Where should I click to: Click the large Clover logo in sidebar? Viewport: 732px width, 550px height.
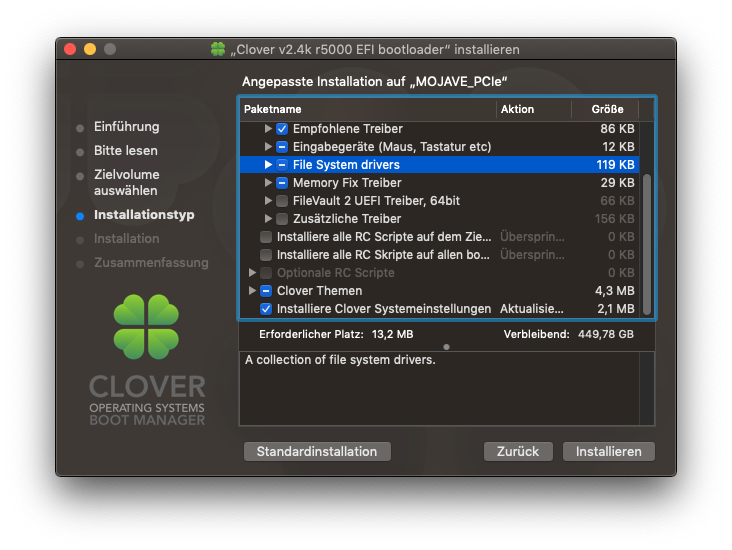tap(146, 327)
